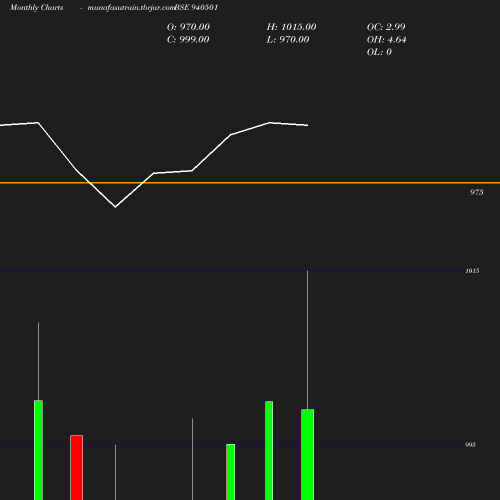500x500 pixels.
Task: Select the 'H: 1015.00' high value
Action: point(291,27)
